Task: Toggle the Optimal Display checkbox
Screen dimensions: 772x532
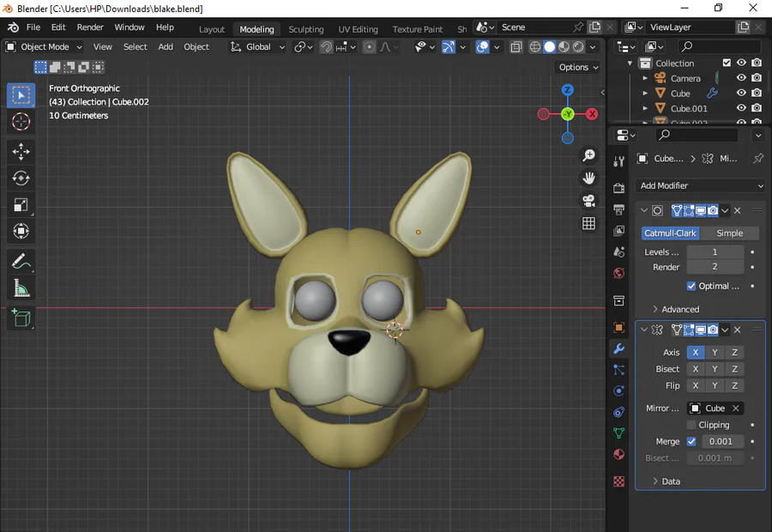Action: [x=691, y=287]
